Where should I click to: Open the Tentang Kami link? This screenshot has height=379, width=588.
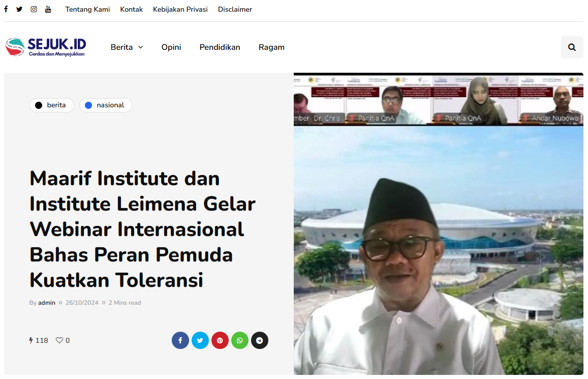point(87,9)
